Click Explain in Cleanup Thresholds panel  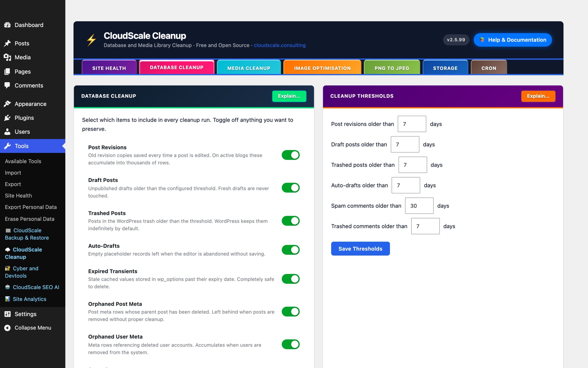click(538, 96)
